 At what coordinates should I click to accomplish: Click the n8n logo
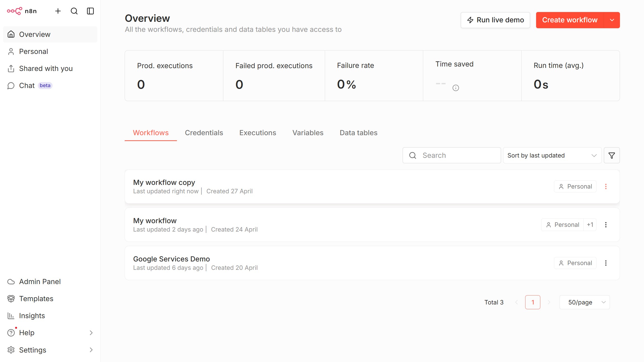22,11
